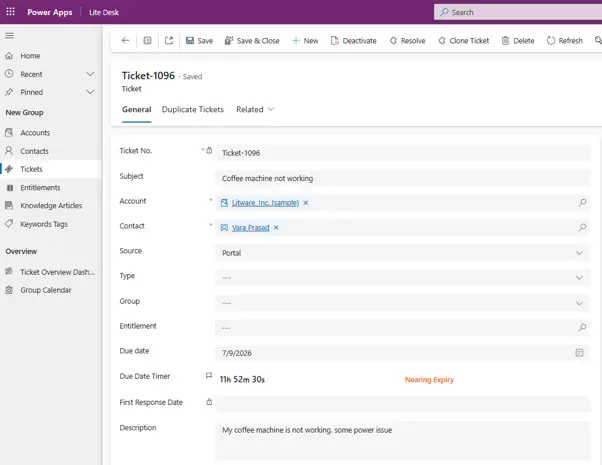Open Ticket Overview Dashboard
The height and width of the screenshot is (465, 602).
pos(51,272)
